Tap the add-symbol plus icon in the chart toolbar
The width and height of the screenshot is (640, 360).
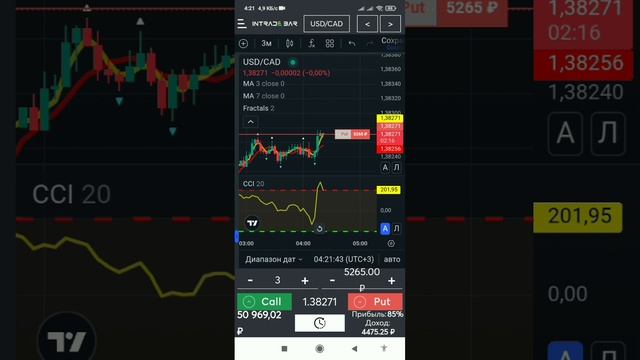243,43
